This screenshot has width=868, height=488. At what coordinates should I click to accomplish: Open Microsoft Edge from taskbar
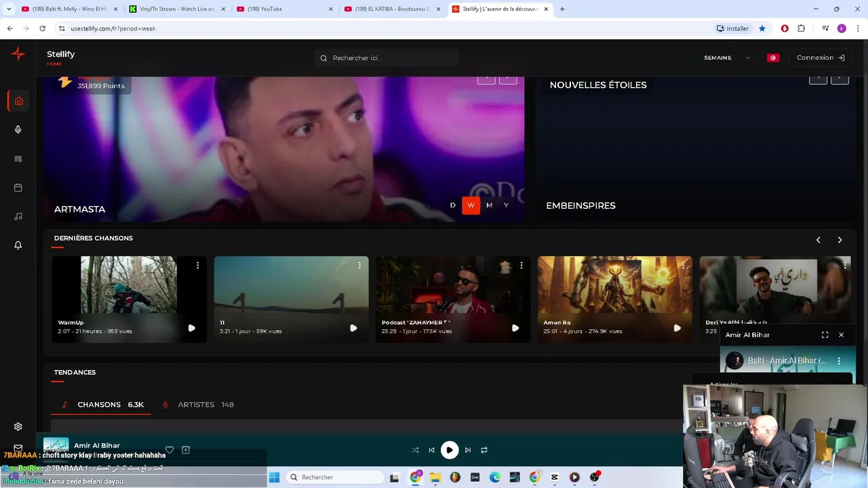pyautogui.click(x=495, y=477)
